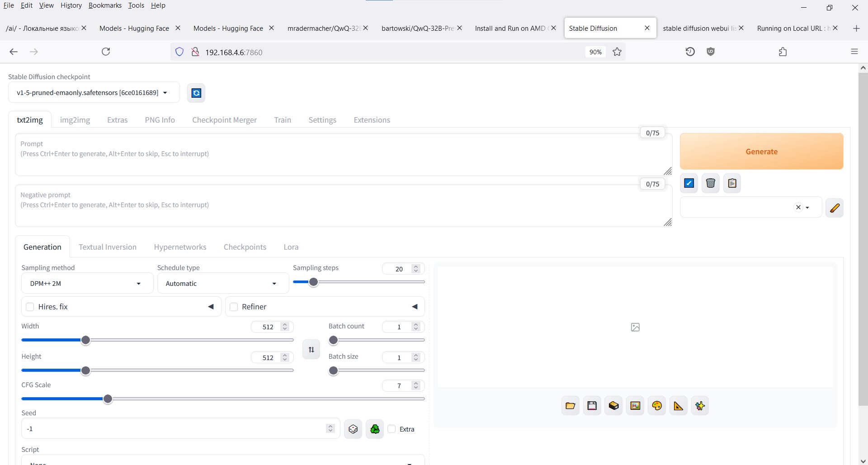Open the styles dropdown arrow
Image resolution: width=868 pixels, height=465 pixels.
tap(807, 208)
